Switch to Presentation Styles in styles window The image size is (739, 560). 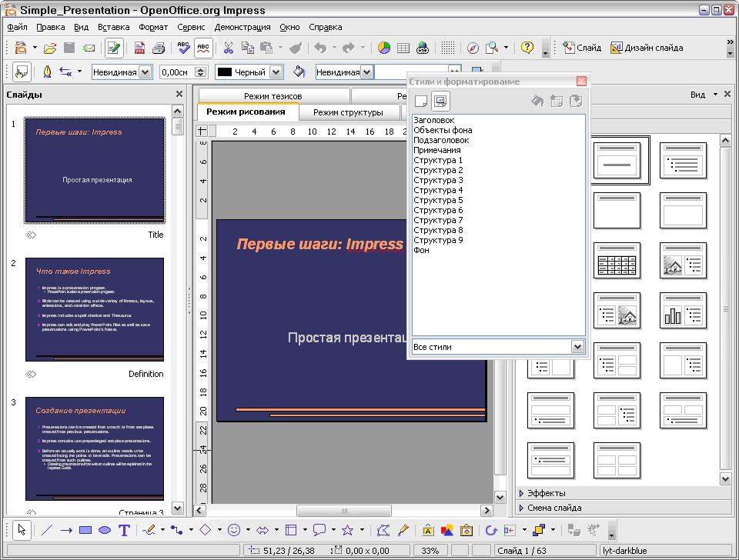[x=440, y=101]
